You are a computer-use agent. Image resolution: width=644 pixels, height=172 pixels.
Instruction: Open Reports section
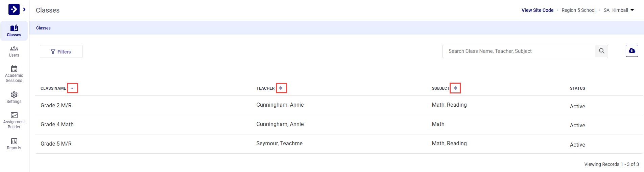(x=14, y=144)
